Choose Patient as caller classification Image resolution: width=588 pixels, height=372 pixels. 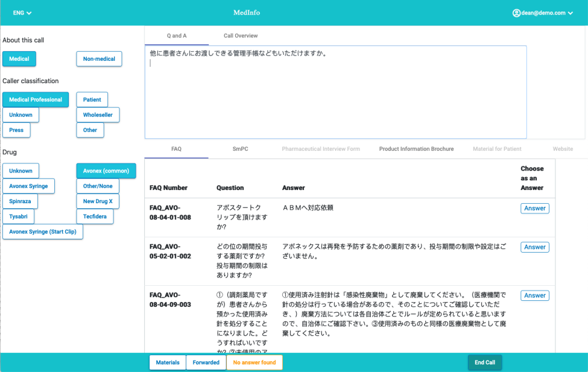[92, 99]
